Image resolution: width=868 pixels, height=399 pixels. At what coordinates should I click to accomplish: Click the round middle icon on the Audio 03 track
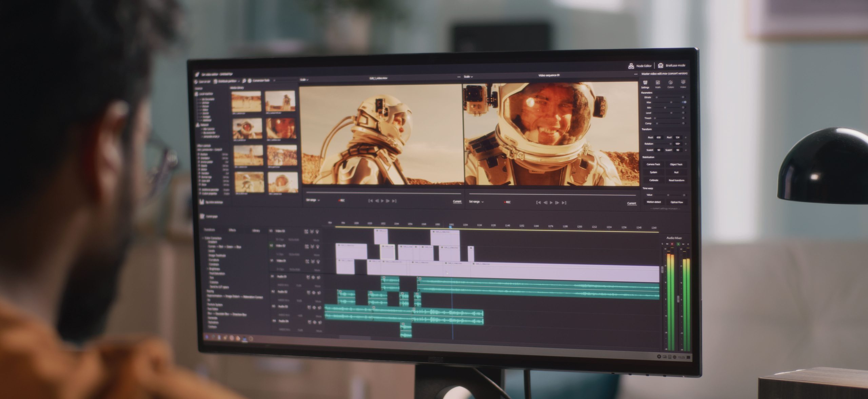coord(314,307)
